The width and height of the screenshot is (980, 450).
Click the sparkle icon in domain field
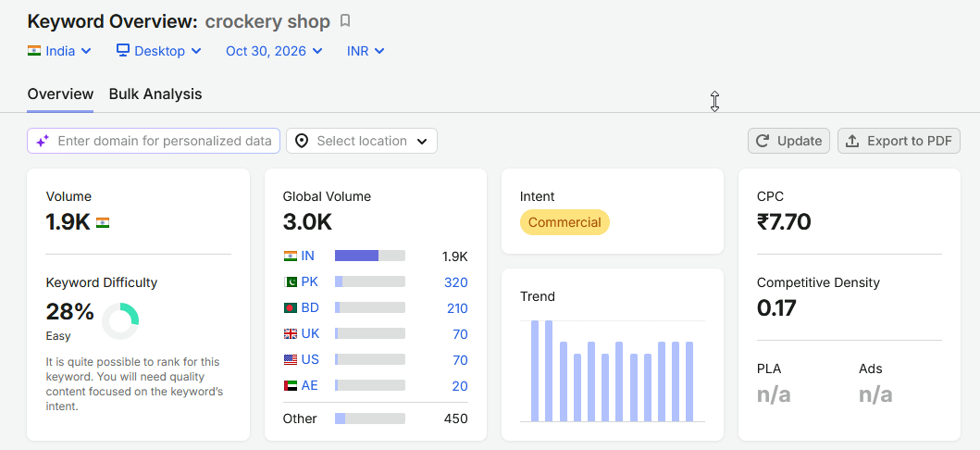(x=43, y=142)
